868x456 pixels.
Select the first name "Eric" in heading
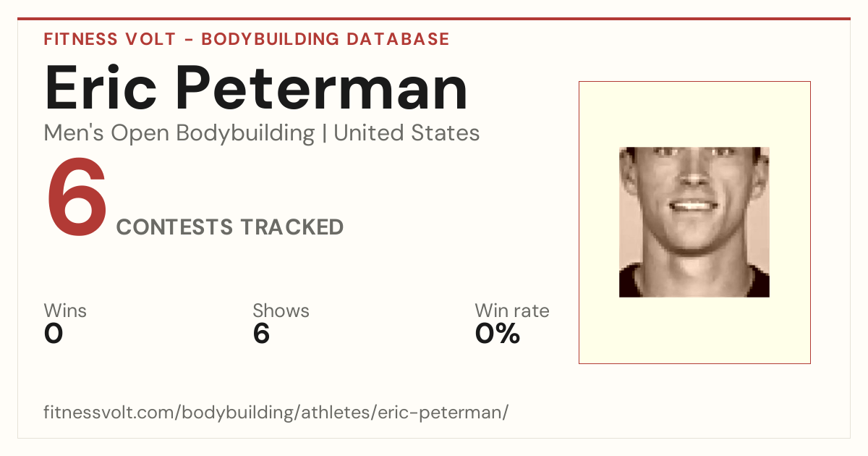102,88
